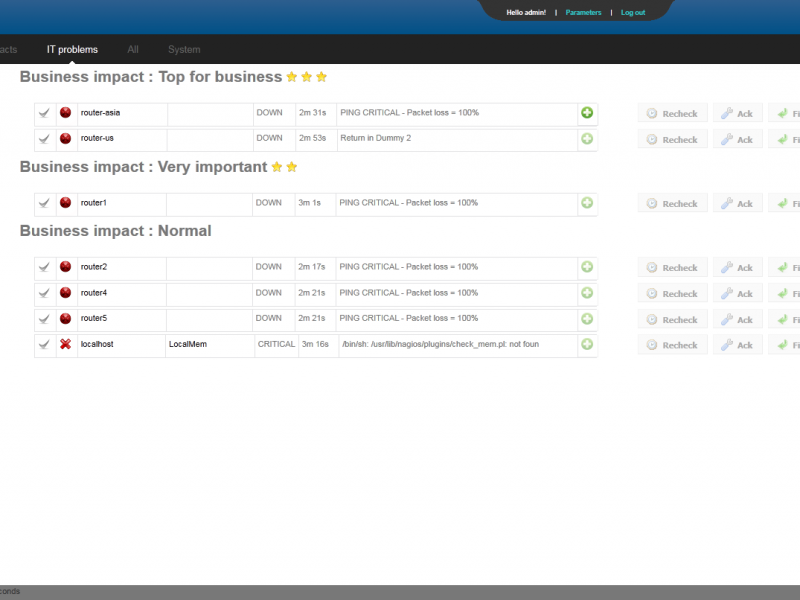The image size is (800, 600).
Task: Click the red X critical icon for localhost
Action: coord(66,344)
